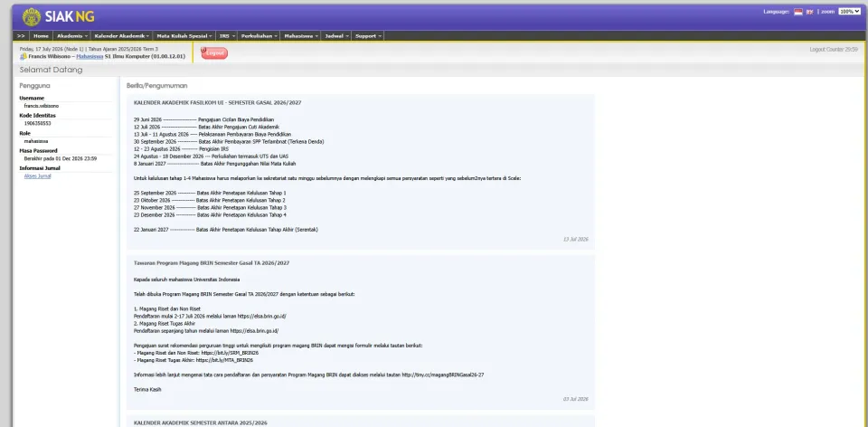Click the S1 Ilmu Komputer (01.00.12.01) text
Image resolution: width=868 pixels, height=427 pixels.
(x=145, y=56)
